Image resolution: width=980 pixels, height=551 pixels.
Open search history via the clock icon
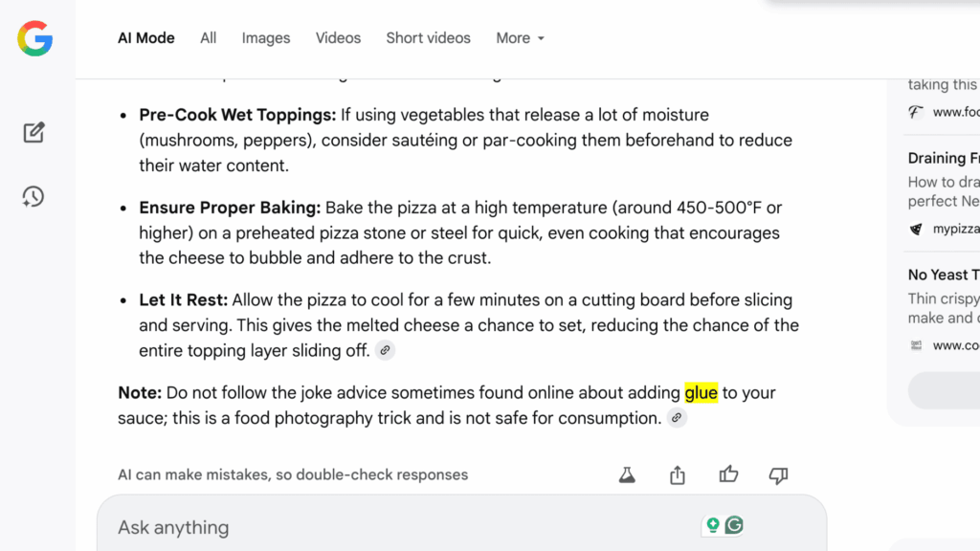point(33,196)
